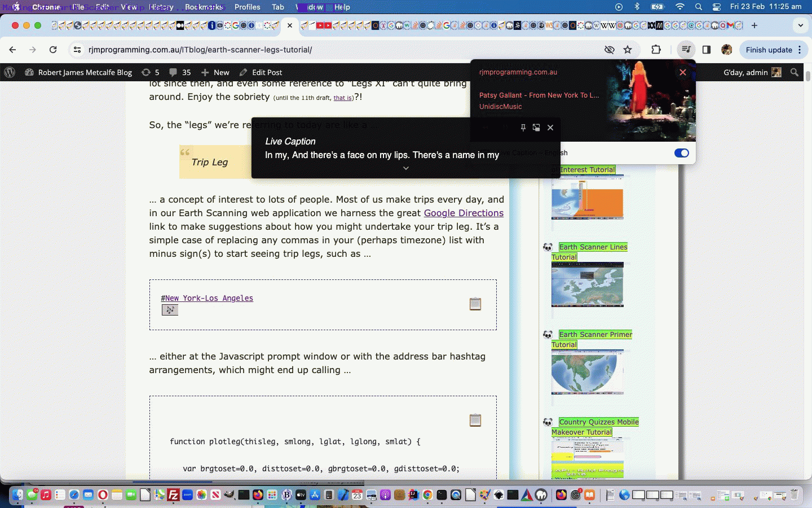Click the Patsy Gallant video thumbnail
This screenshot has height=508, width=812.
pyautogui.click(x=651, y=100)
